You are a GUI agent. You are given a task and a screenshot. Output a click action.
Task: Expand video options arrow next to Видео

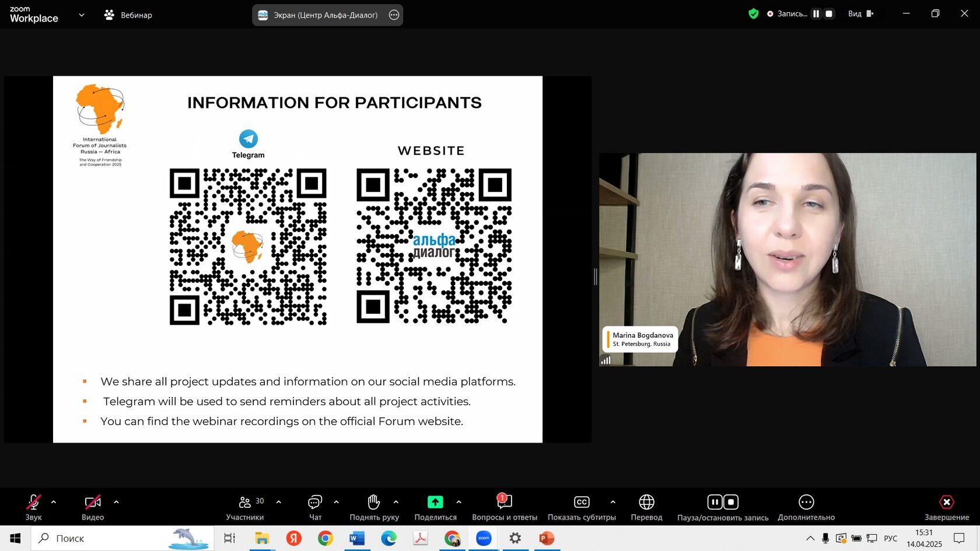click(x=116, y=502)
